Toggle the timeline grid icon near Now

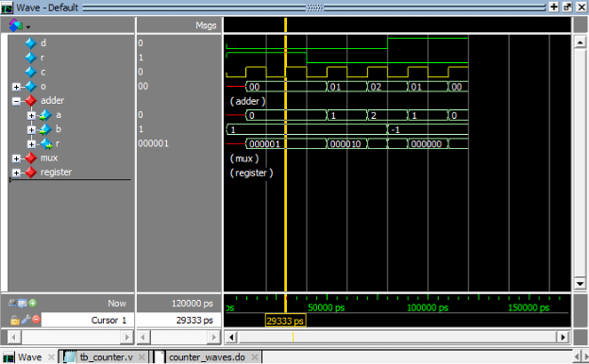(x=22, y=303)
